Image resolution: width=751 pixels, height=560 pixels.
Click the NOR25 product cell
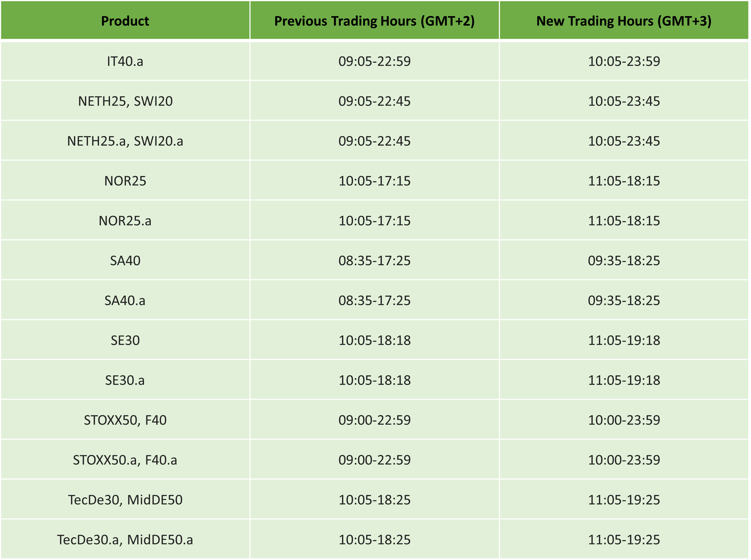[x=125, y=181]
